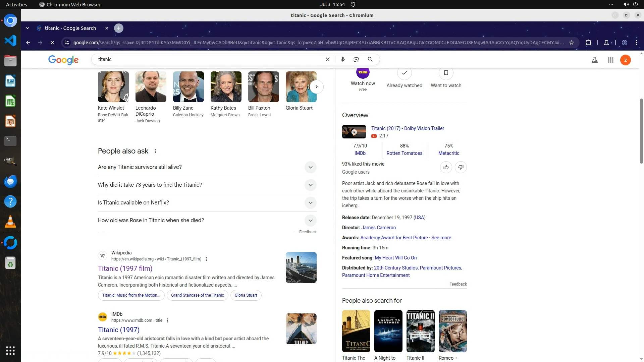Click the James Cameron director link

point(378,228)
